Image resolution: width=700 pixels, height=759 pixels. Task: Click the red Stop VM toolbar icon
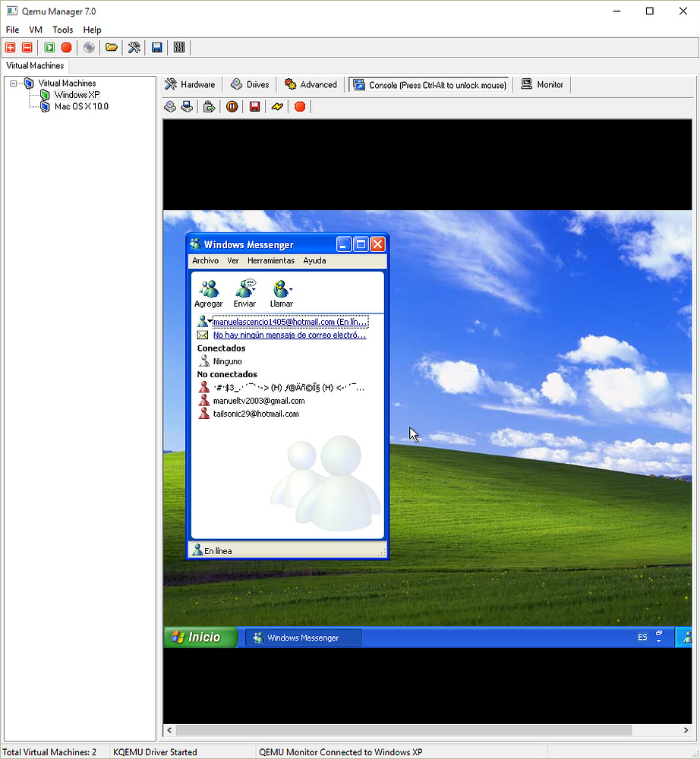click(67, 47)
